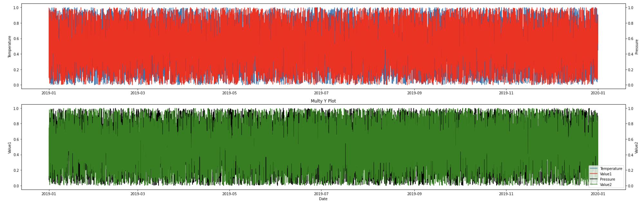The height and width of the screenshot is (203, 644).
Task: Click the 0.4 tick on the Value1 axis
Action: 15,155
